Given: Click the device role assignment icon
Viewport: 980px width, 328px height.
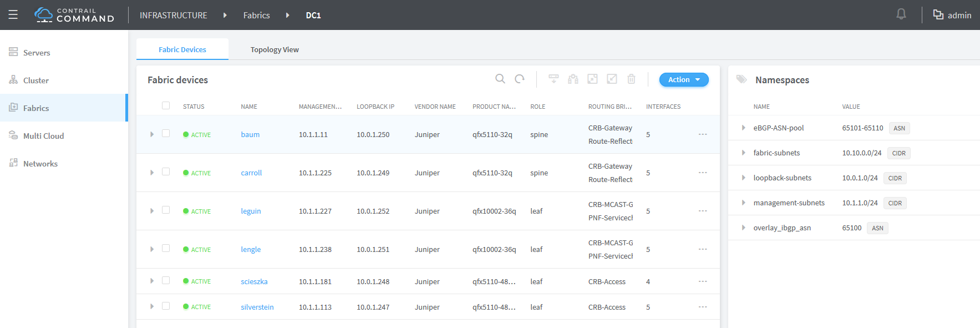Looking at the screenshot, I should click(x=573, y=79).
